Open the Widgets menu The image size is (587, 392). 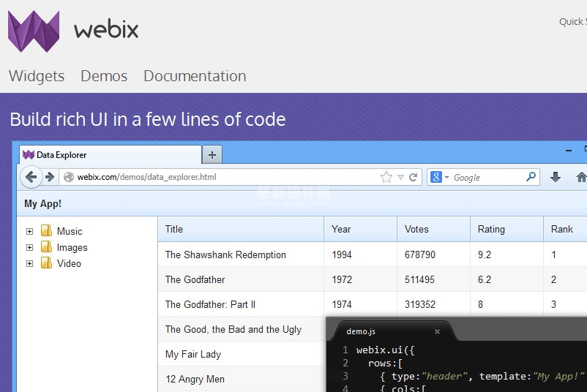[x=37, y=76]
